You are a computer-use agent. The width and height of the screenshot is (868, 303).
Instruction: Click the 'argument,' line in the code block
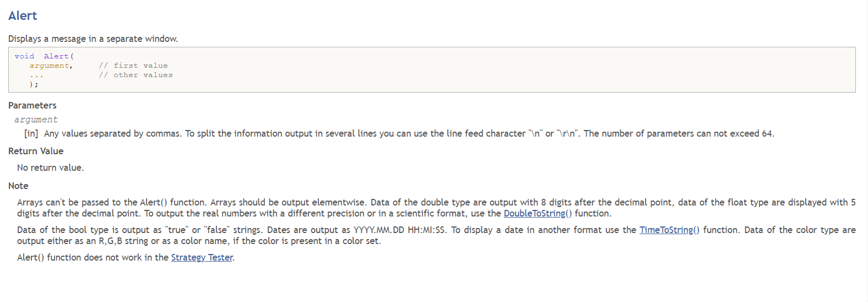pos(51,66)
